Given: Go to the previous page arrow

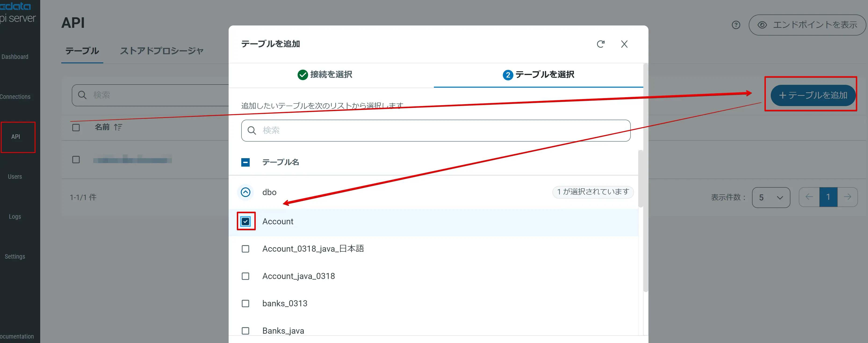Looking at the screenshot, I should pyautogui.click(x=809, y=197).
